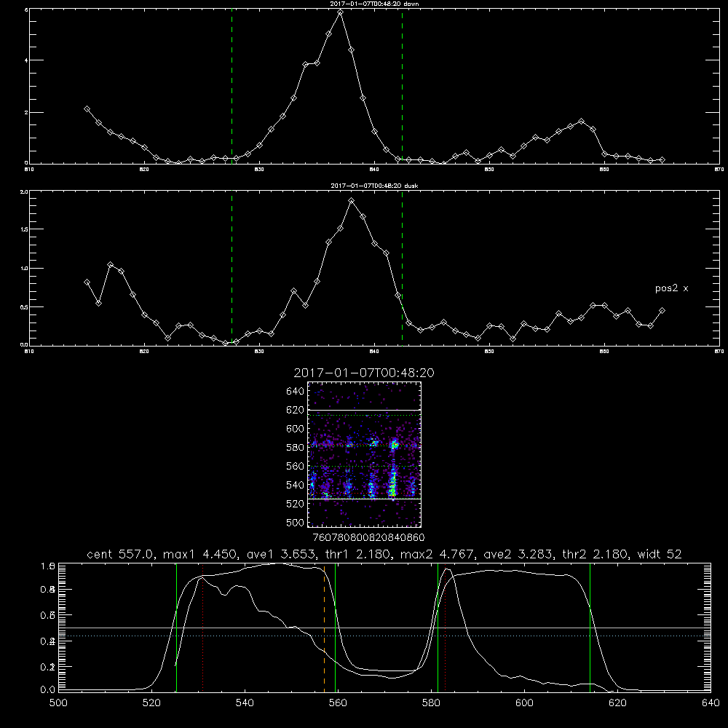
Task: Click the highest diamond marker in dusk plot
Action: pos(352,201)
